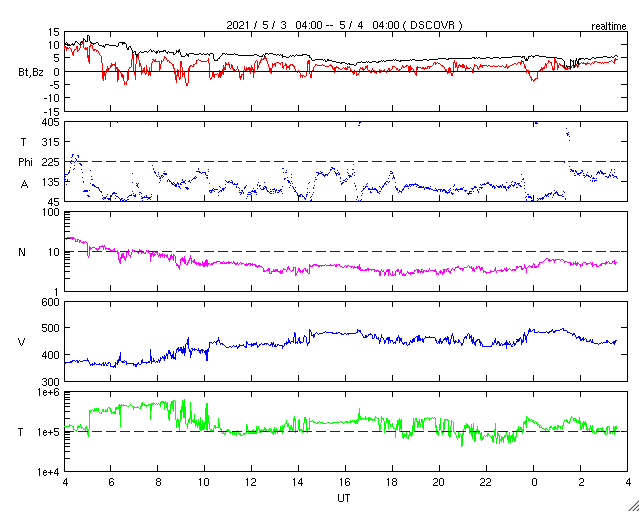The image size is (640, 512).
Task: Click the resize grip corner icon
Action: 633,505
